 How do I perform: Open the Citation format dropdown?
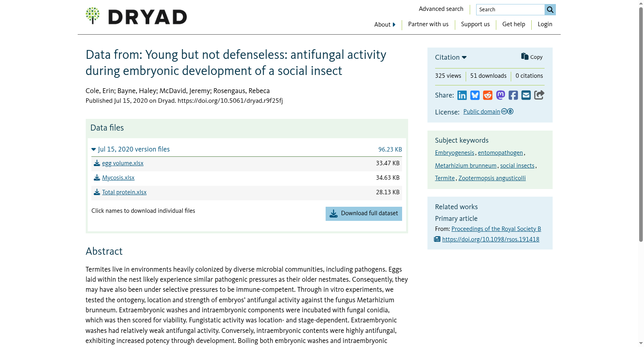(x=451, y=57)
